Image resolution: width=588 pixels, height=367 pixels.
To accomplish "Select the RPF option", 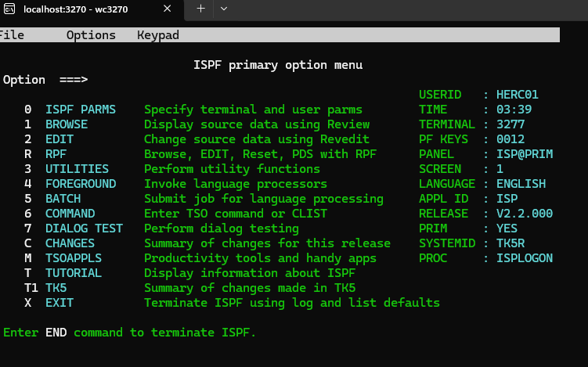I will [x=56, y=154].
